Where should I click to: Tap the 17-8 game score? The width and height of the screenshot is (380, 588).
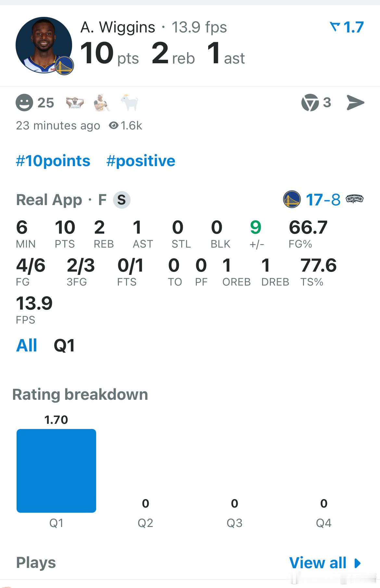(323, 200)
